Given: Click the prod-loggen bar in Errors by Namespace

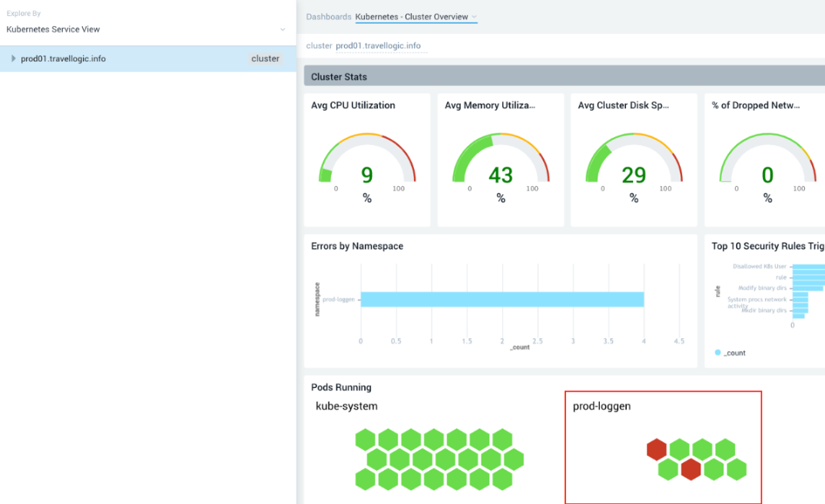Looking at the screenshot, I should pyautogui.click(x=502, y=299).
